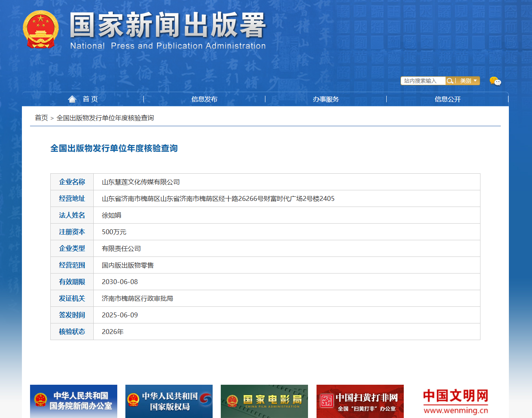The width and height of the screenshot is (532, 418).
Task: Open the 办事服务 navigation menu
Action: pos(326,99)
